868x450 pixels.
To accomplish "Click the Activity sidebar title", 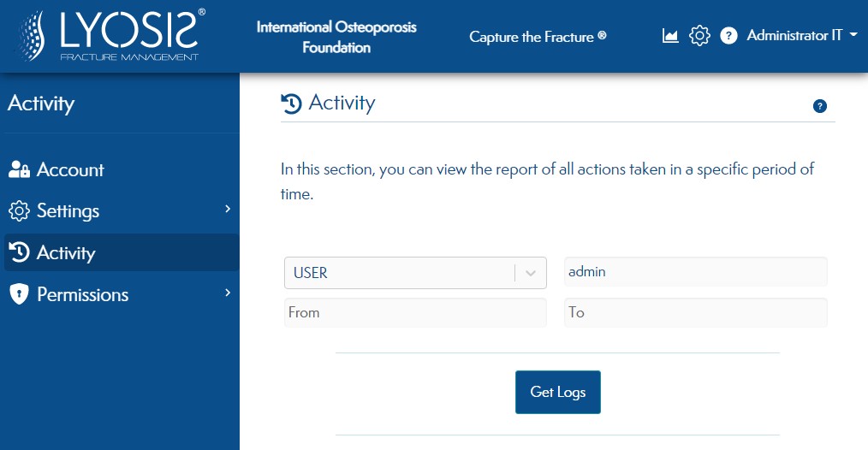I will point(41,104).
